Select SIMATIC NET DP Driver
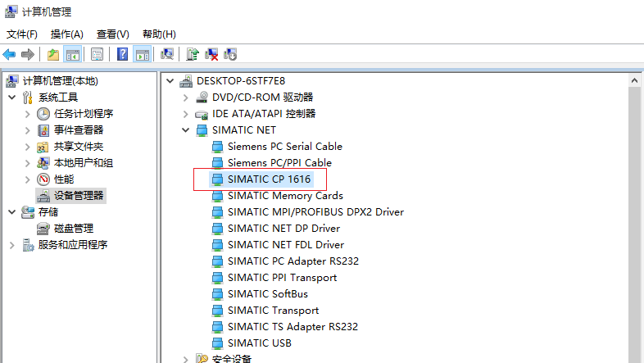Screen dimensions: 644x363 283,229
